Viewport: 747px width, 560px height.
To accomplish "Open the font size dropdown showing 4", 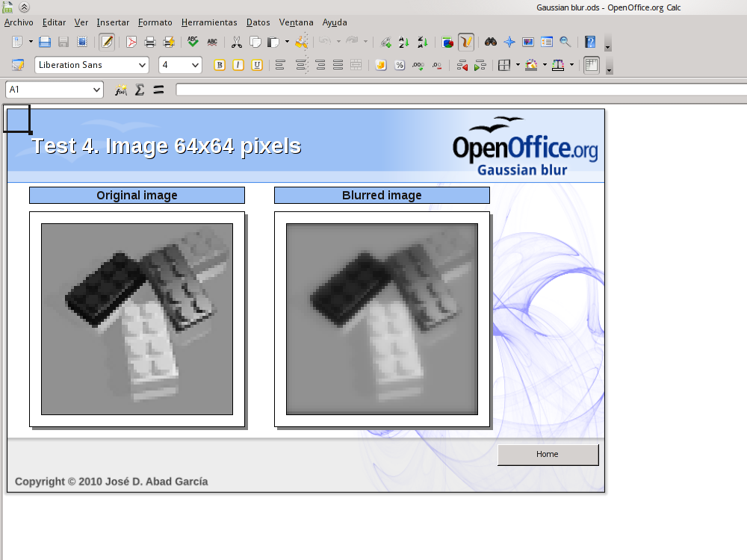I will point(195,65).
